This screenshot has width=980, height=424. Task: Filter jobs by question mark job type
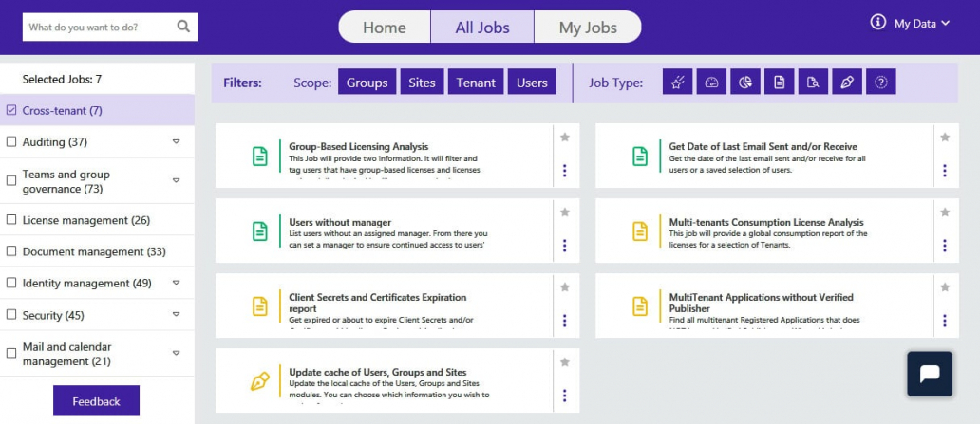pyautogui.click(x=880, y=83)
